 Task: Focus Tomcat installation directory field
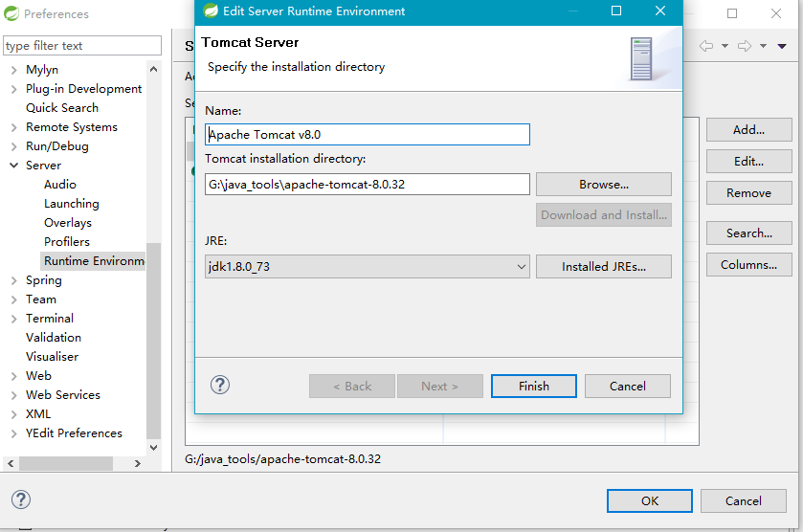pos(368,184)
